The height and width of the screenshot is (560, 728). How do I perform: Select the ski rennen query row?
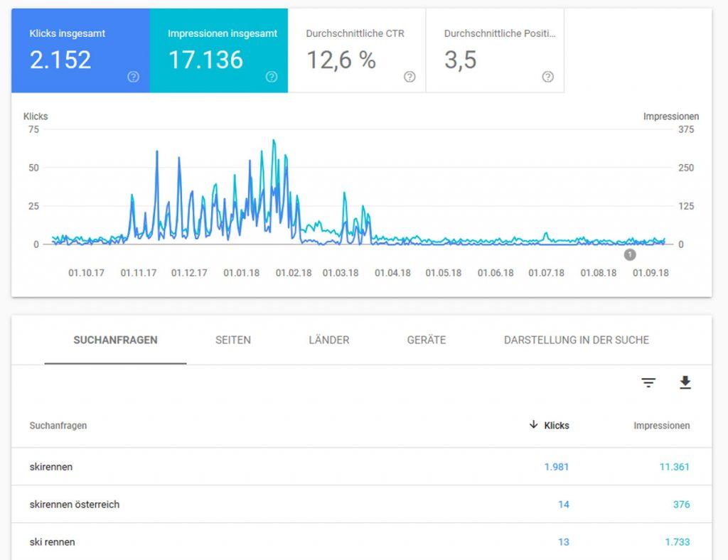point(361,542)
